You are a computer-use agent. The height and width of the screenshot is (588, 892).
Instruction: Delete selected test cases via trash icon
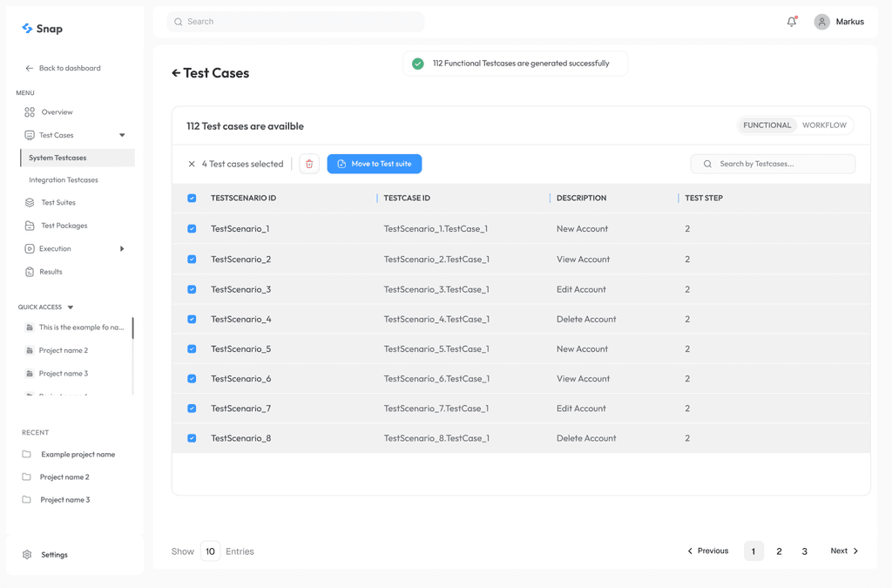point(309,164)
